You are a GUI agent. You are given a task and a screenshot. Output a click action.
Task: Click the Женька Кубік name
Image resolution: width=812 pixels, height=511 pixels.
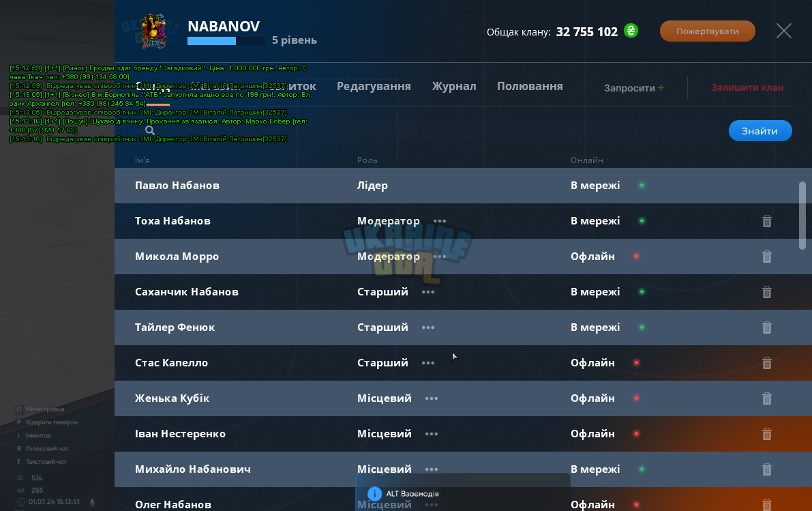172,398
